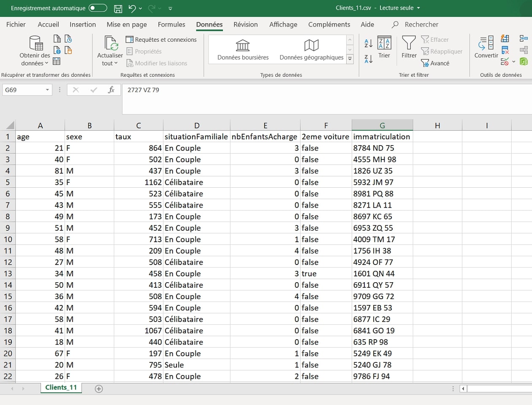Click the Data Validation icon
532x405 pixels.
(x=505, y=62)
